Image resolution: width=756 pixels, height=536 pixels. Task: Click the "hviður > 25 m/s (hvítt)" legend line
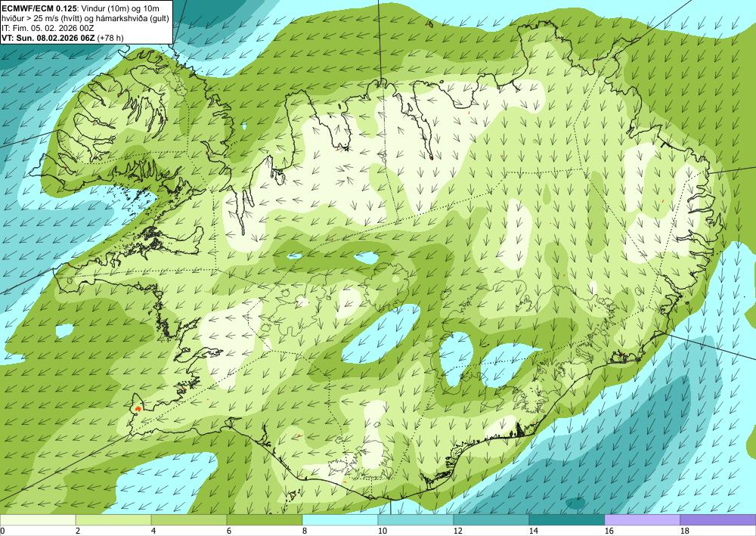point(42,18)
